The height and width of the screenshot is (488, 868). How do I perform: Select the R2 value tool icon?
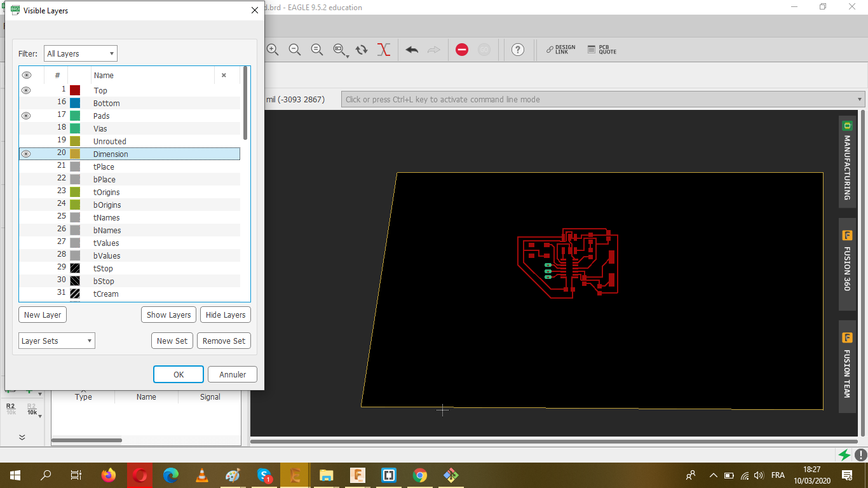pos(32,409)
